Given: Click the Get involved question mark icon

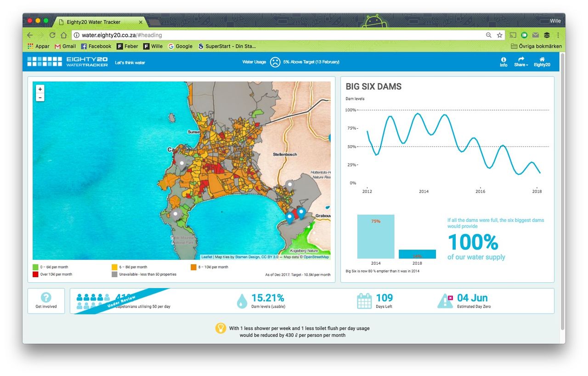Looking at the screenshot, I should (x=46, y=297).
